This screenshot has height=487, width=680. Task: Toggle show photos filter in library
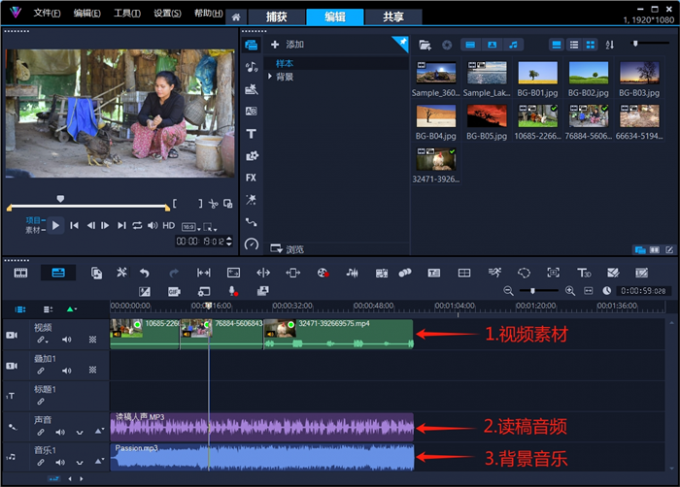pyautogui.click(x=492, y=45)
